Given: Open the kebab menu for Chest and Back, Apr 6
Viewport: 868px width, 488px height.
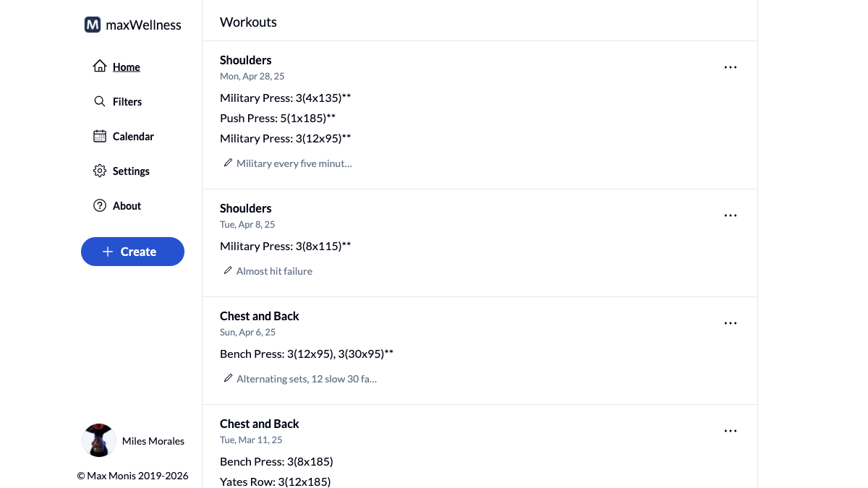Looking at the screenshot, I should coord(730,322).
